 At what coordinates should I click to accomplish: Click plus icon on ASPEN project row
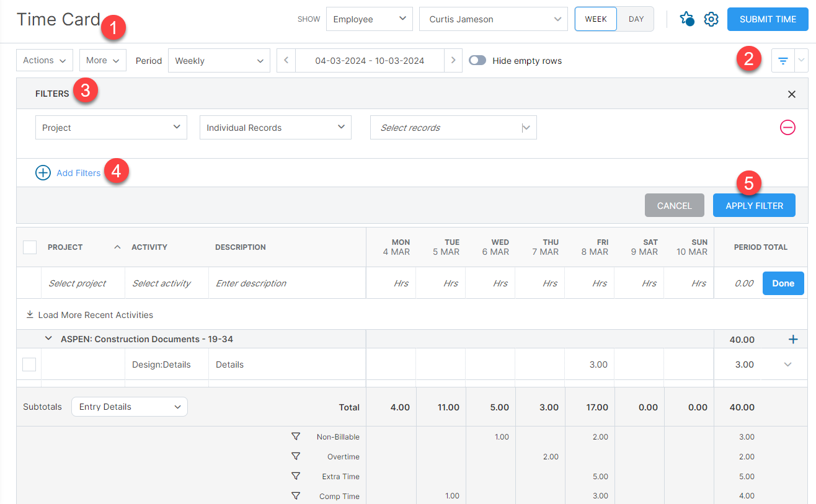click(x=792, y=339)
